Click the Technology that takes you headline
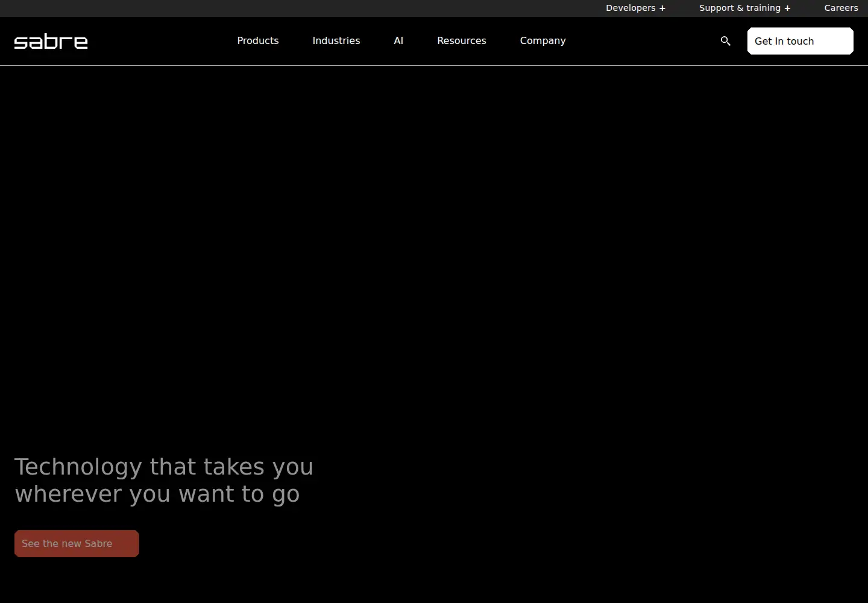Image resolution: width=868 pixels, height=603 pixels. [164, 480]
